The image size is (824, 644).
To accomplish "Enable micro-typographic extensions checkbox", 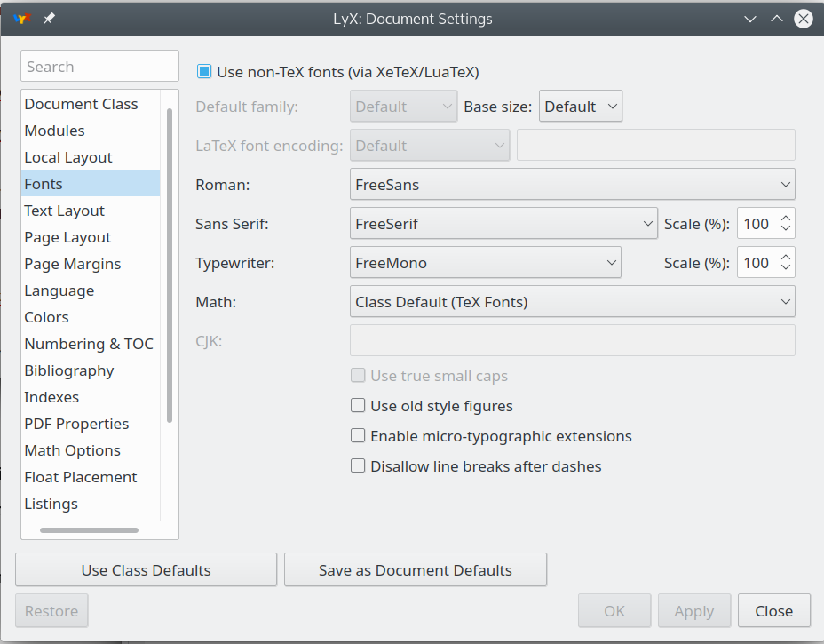I will click(x=358, y=436).
